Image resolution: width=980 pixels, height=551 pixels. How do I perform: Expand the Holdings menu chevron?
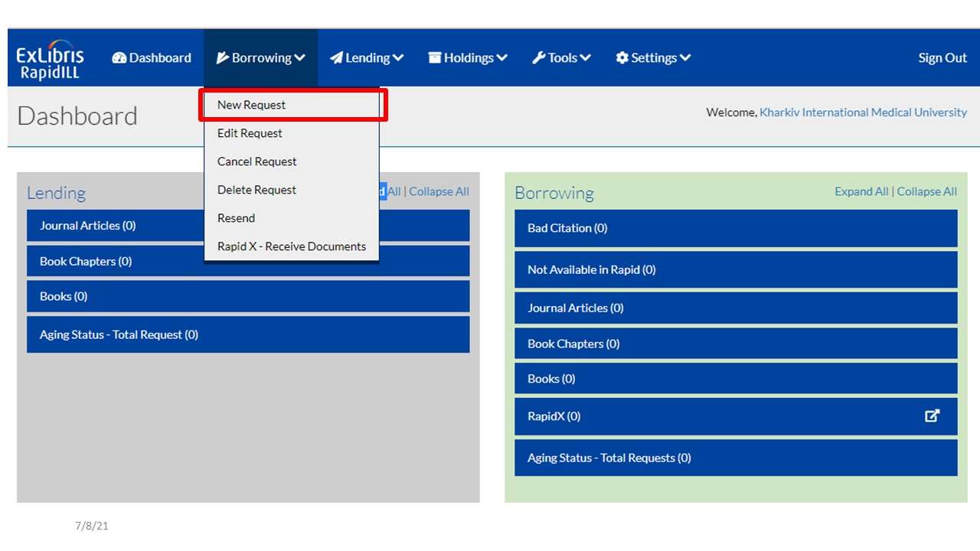[501, 58]
